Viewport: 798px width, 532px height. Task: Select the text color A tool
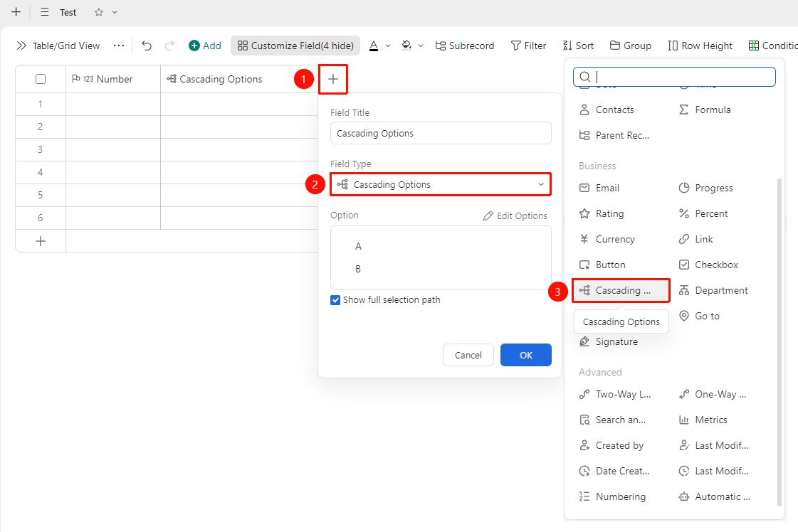374,46
